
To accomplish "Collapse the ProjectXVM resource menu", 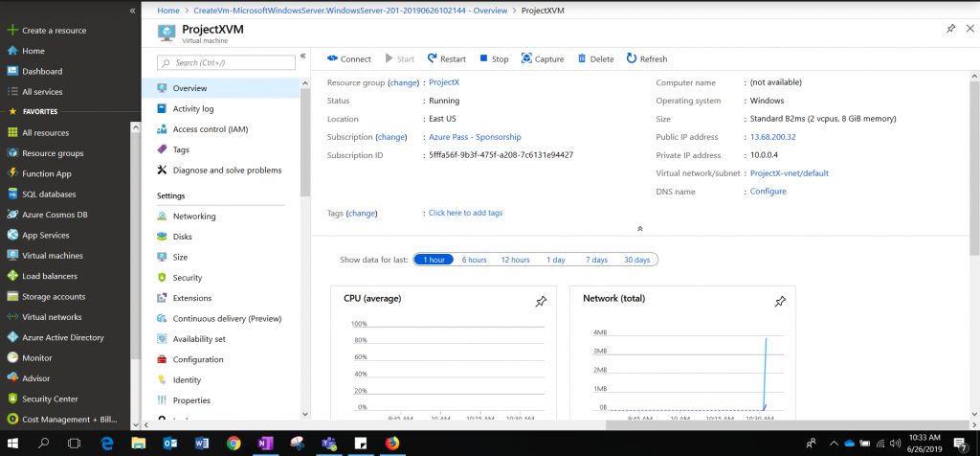I will [303, 56].
